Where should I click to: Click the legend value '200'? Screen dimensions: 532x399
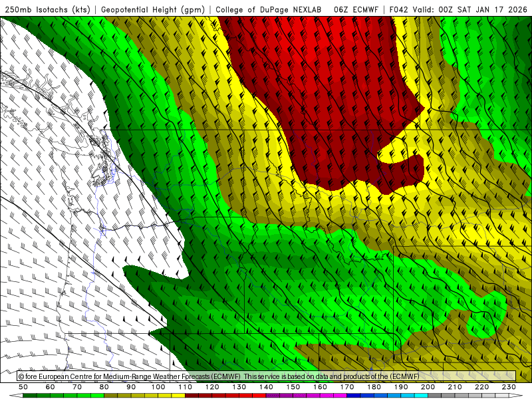[x=428, y=387]
